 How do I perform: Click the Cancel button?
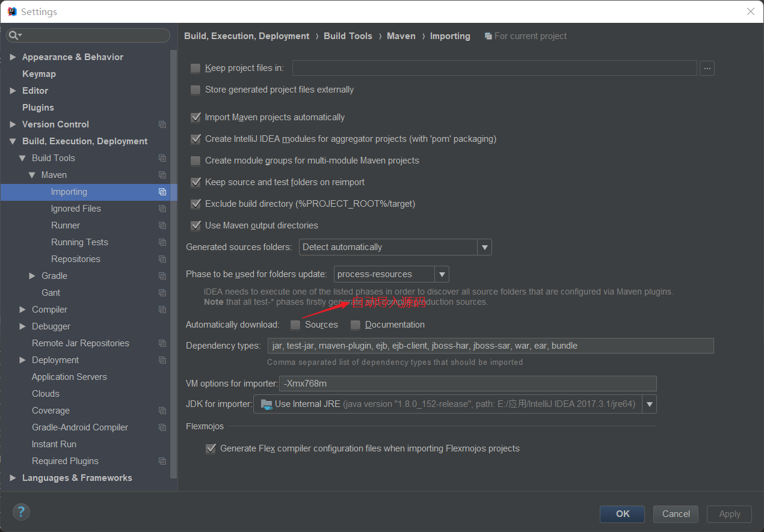click(676, 514)
